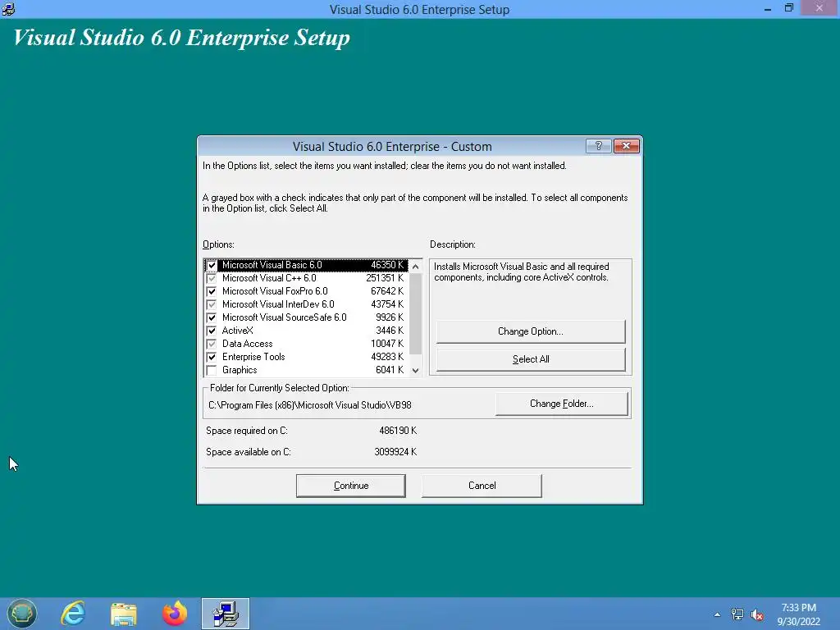Restore down the Visual Studio Setup window
Screen dimensions: 840x630
coord(788,8)
